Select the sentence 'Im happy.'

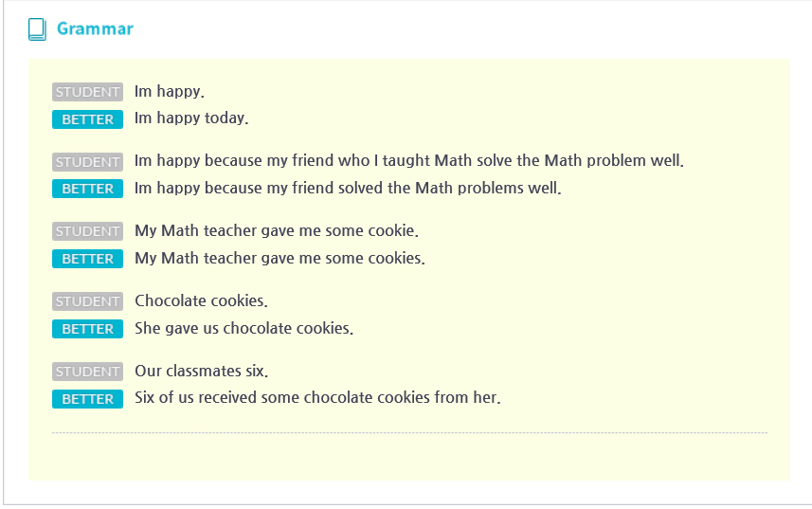(x=169, y=92)
